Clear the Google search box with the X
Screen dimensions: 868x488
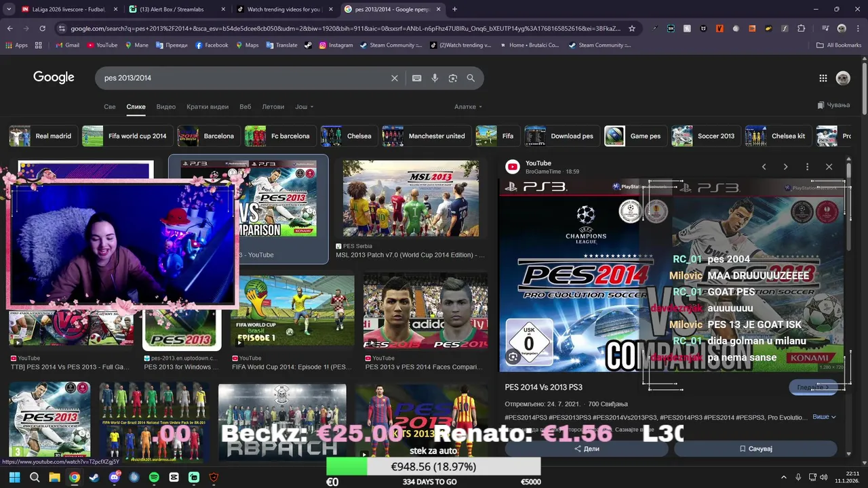(394, 78)
